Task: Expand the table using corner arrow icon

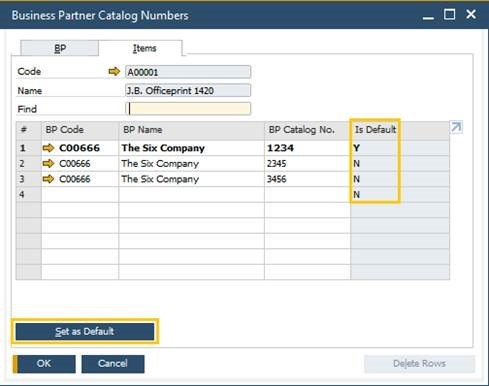Action: (x=456, y=127)
